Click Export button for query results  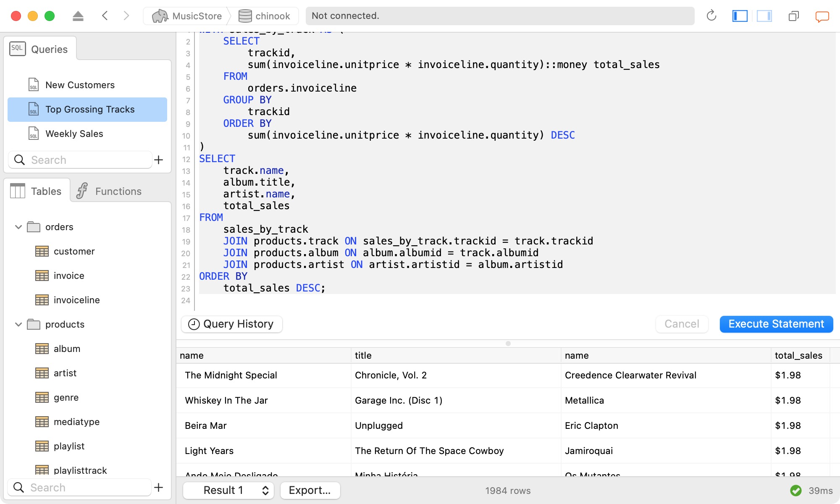[x=310, y=490]
